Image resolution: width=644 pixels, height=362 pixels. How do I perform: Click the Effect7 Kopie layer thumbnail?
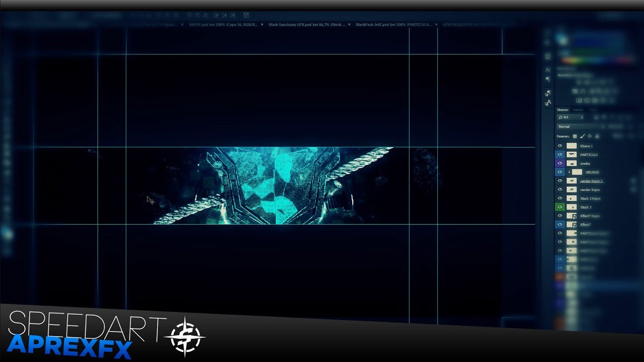click(572, 216)
